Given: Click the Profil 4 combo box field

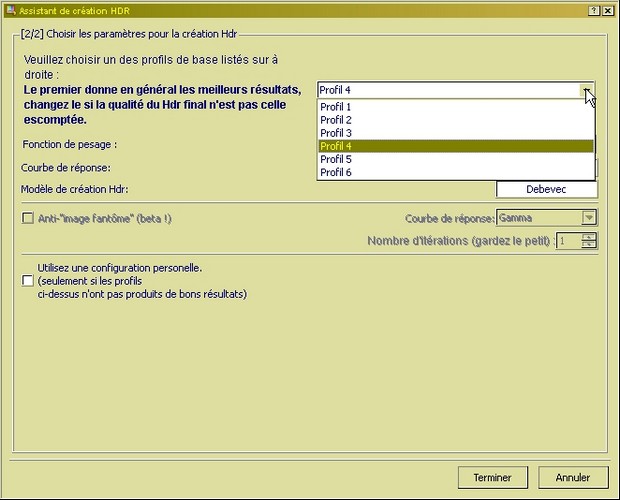Looking at the screenshot, I should 447,90.
